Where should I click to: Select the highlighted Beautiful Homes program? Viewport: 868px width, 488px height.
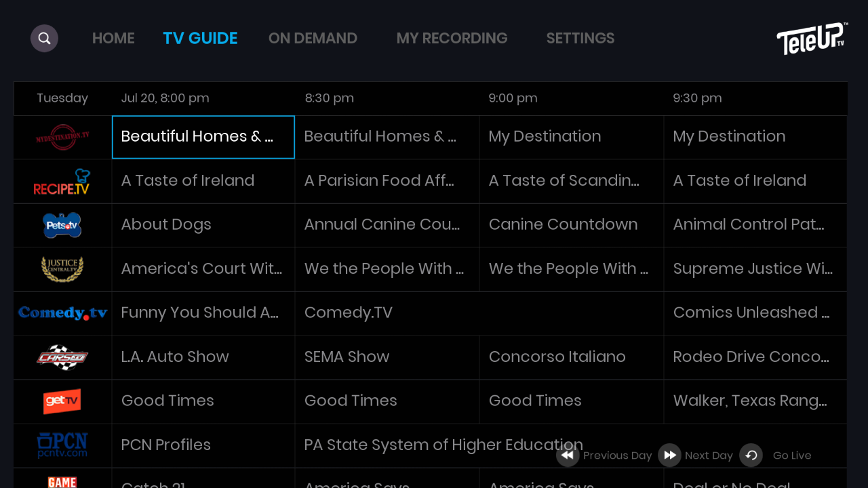coord(203,137)
